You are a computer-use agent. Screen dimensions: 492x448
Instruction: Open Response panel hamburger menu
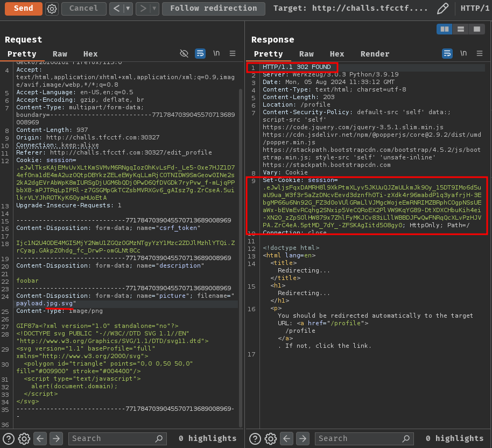tap(480, 54)
